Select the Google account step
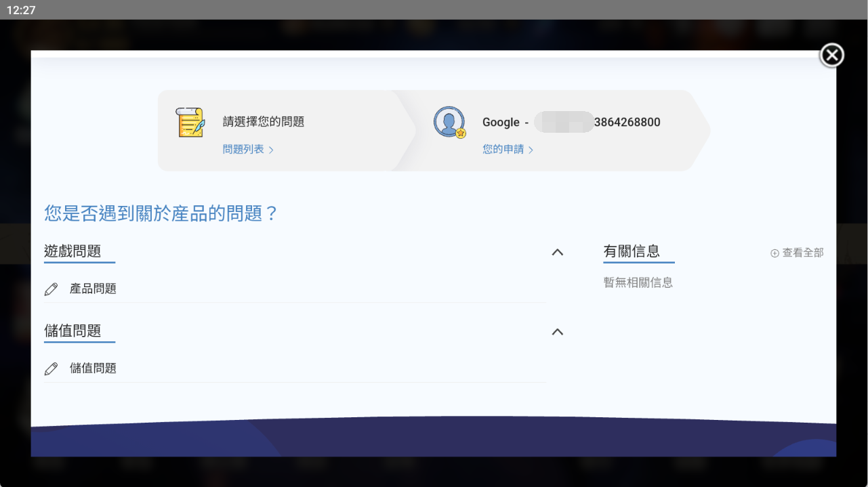868x487 pixels. coord(571,123)
